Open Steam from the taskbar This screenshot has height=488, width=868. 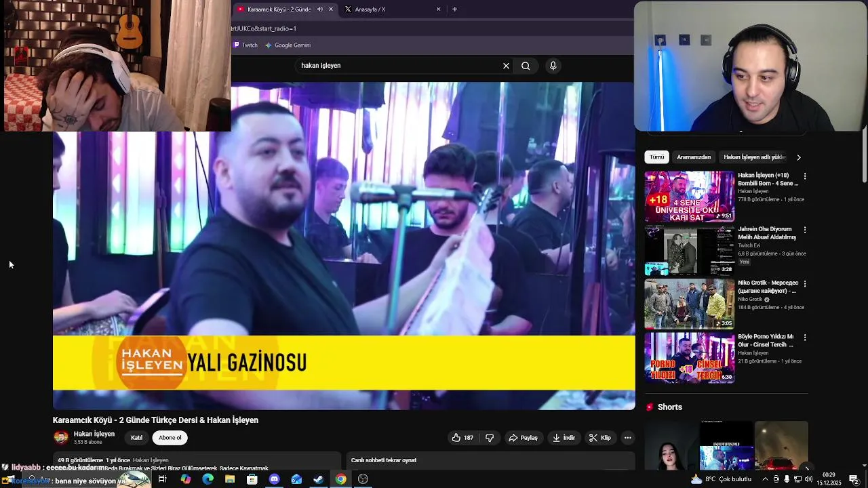coord(318,479)
